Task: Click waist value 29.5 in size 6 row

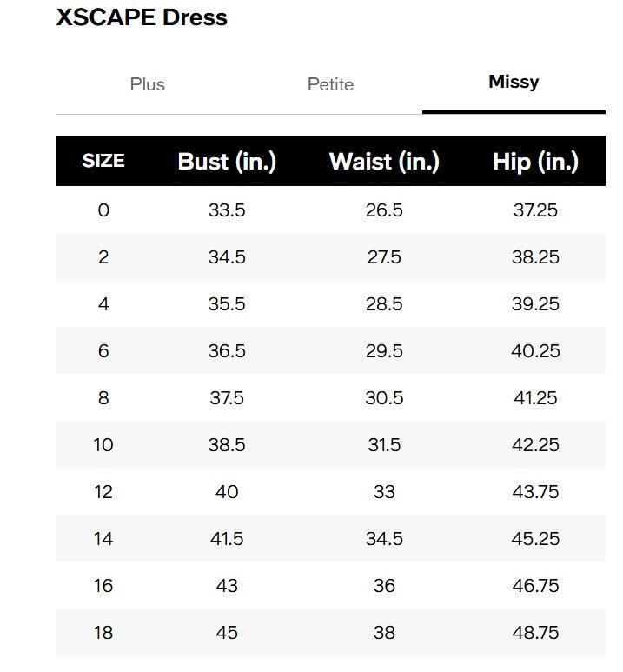Action: click(x=384, y=351)
